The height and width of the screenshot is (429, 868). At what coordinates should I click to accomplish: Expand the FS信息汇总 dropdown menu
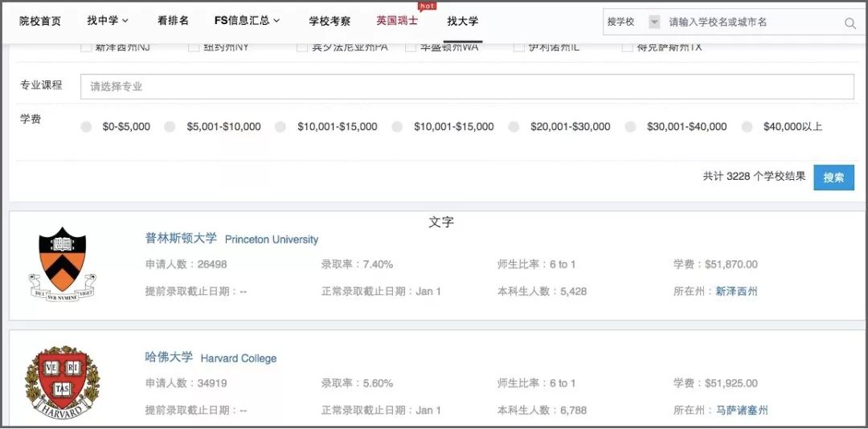point(247,21)
